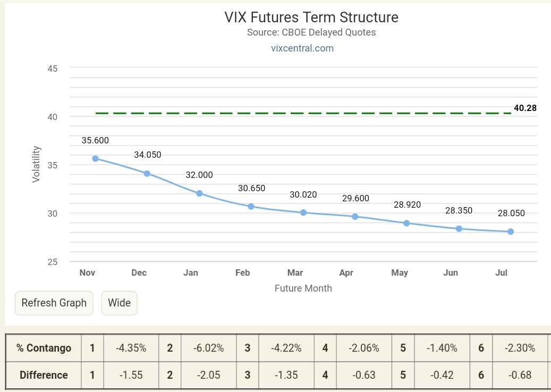Screen dimensions: 551x392
Task: Open the vixcentral.com link
Action: pyautogui.click(x=302, y=48)
